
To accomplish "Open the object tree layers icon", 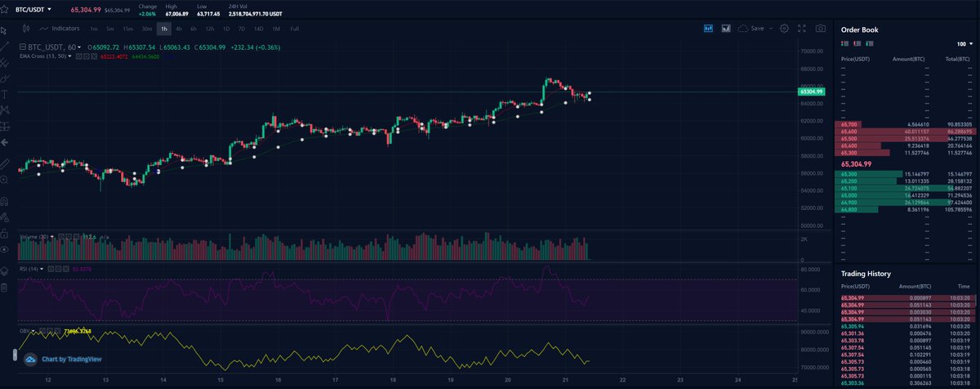I will point(5,271).
